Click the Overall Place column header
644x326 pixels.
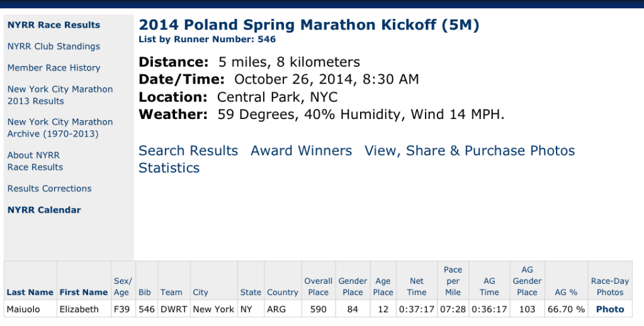coord(318,287)
